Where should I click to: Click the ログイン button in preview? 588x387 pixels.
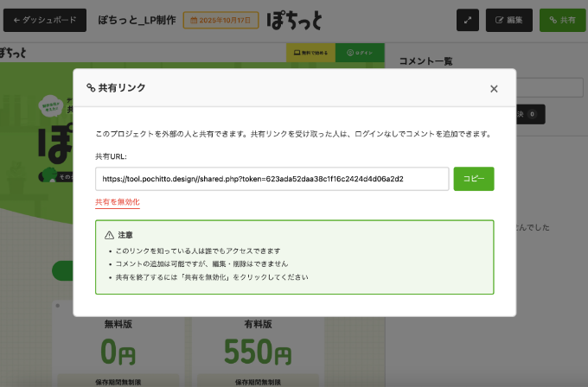tap(360, 52)
